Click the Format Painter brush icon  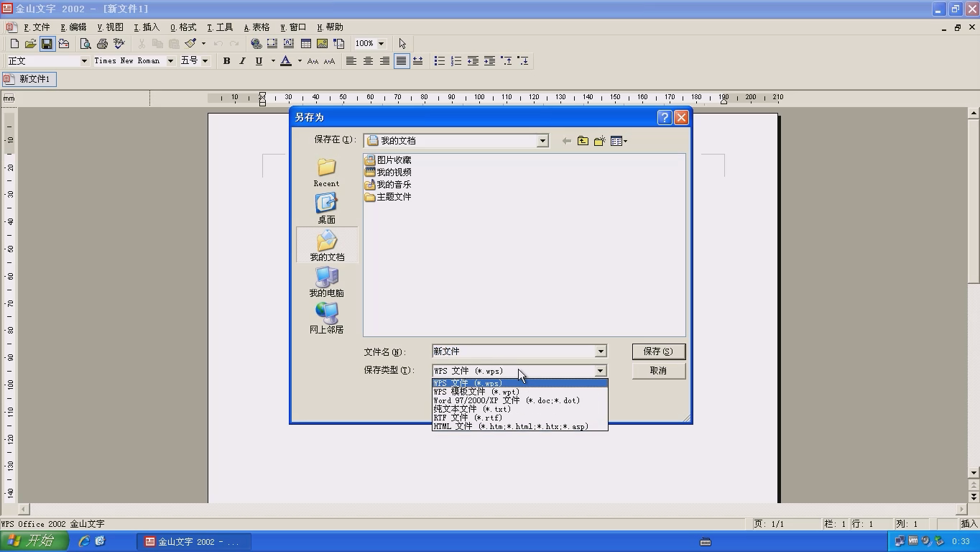click(x=190, y=44)
